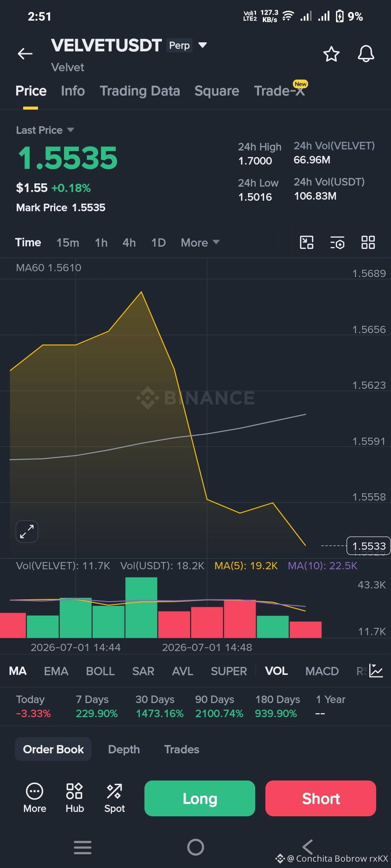Tap Android recent apps icon
Viewport: 391px width, 868px height.
tap(83, 847)
